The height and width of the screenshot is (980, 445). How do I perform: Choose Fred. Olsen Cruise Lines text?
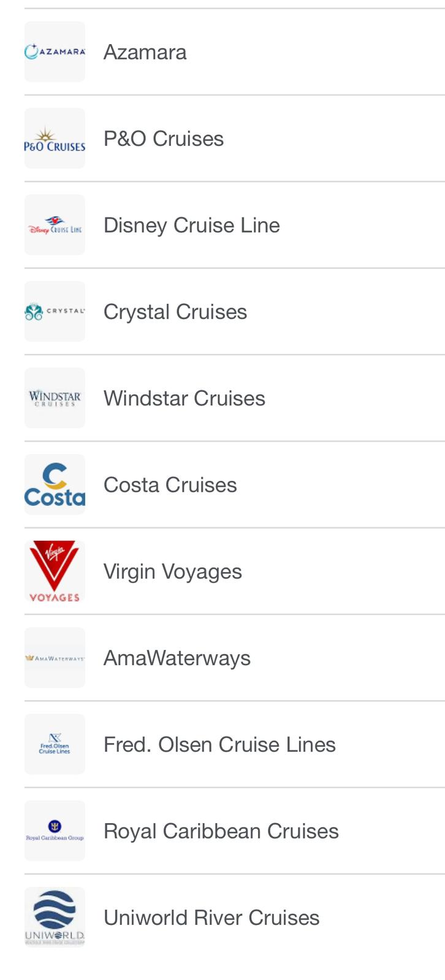219,744
